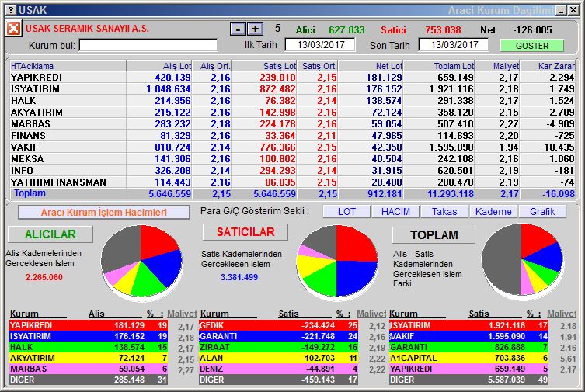Focus the Kurum bul search field
The image size is (585, 392).
pos(148,46)
